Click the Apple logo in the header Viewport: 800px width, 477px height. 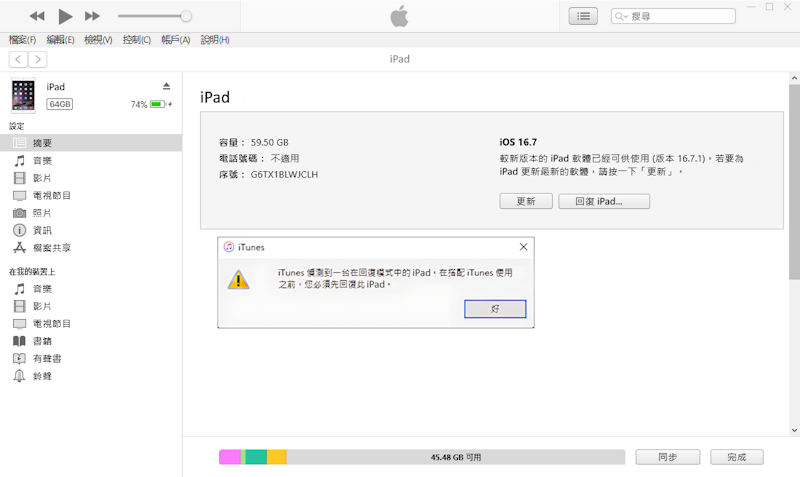point(399,16)
